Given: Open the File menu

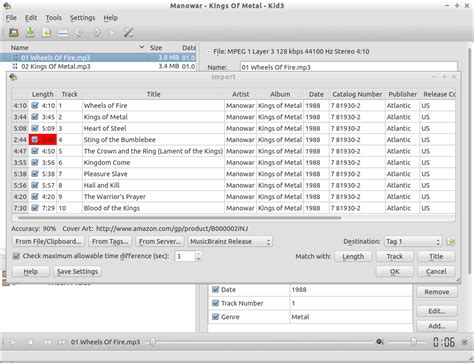Looking at the screenshot, I should click(11, 18).
